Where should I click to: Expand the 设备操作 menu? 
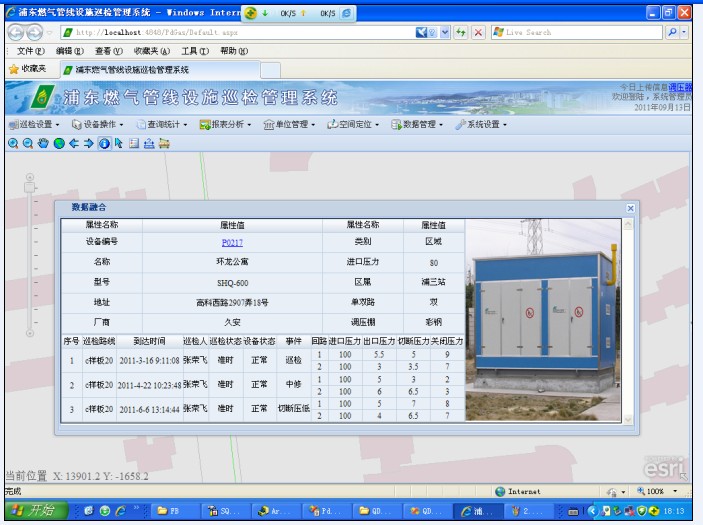tap(98, 125)
